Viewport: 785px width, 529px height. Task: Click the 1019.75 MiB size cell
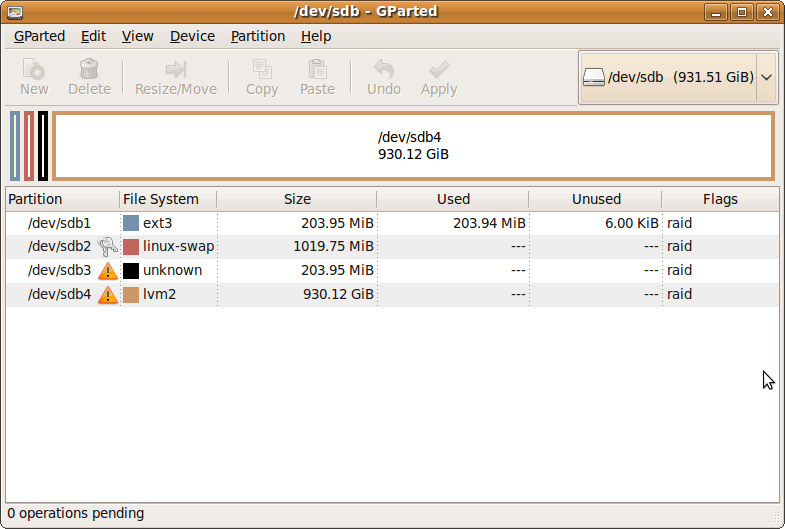tap(333, 246)
